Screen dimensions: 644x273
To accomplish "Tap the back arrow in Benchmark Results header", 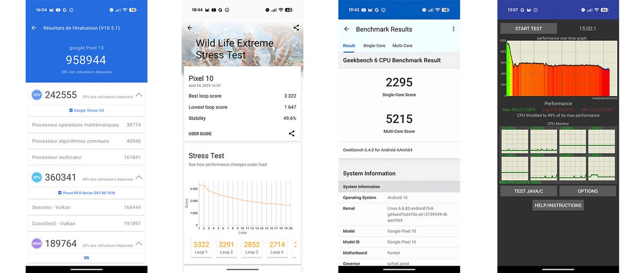I will [x=347, y=29].
